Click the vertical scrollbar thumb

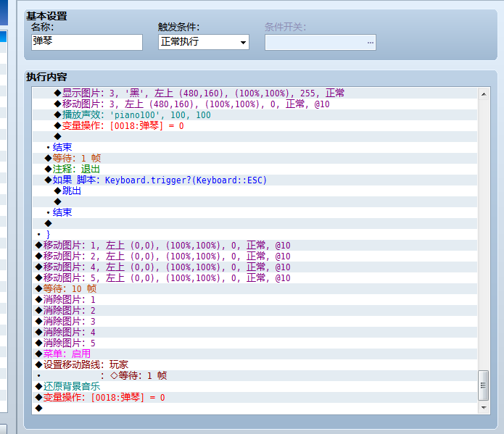pyautogui.click(x=483, y=385)
